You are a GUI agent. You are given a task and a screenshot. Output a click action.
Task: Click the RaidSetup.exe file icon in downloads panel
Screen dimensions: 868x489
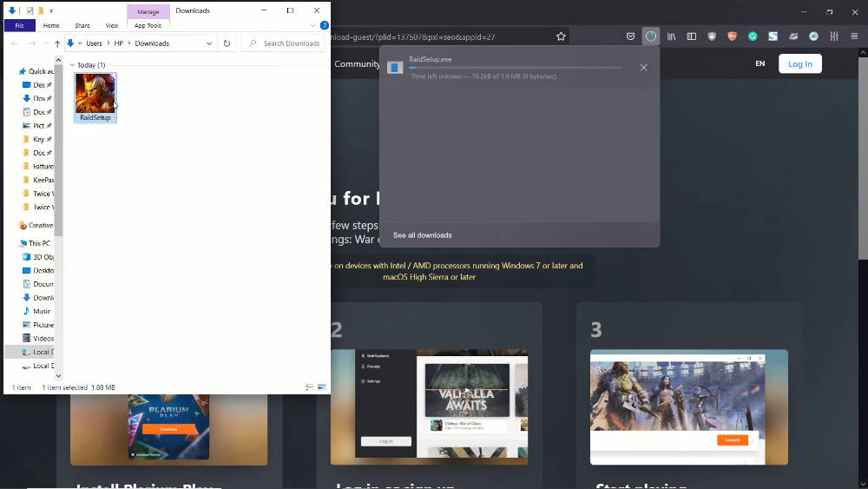(x=395, y=68)
